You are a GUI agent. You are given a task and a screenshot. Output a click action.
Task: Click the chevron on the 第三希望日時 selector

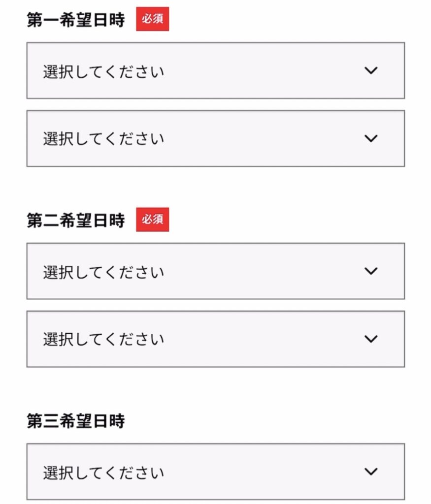tap(371, 471)
